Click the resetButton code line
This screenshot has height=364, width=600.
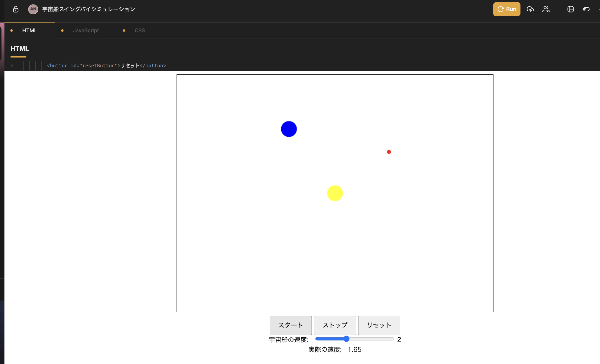pos(106,66)
